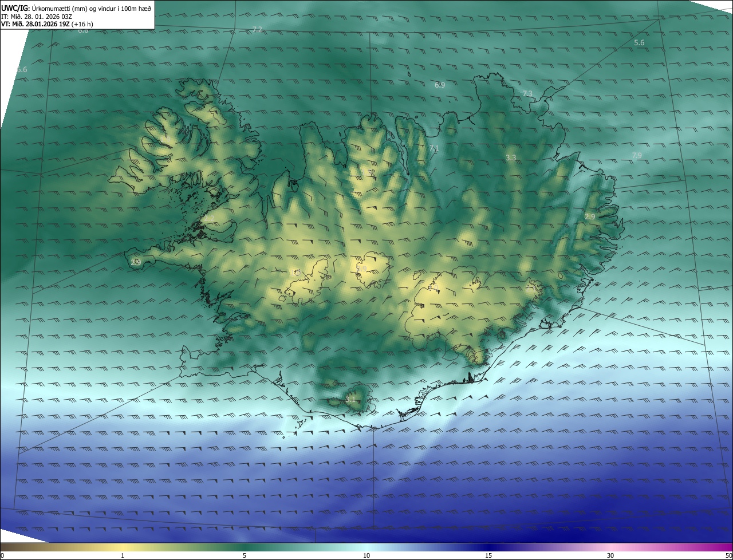The width and height of the screenshot is (733, 560).
Task: Click the 1 tick on the color scale
Action: (123, 555)
